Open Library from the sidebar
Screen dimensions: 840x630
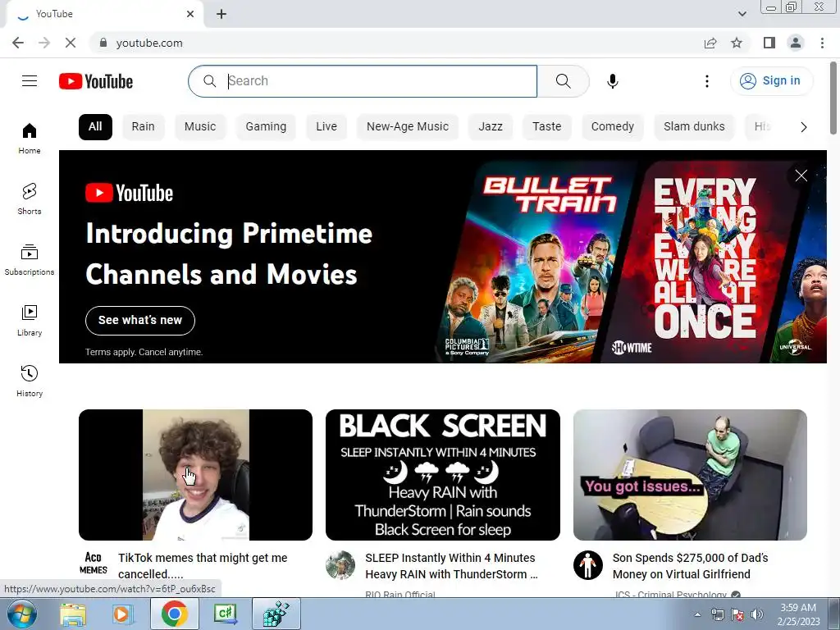[30, 321]
